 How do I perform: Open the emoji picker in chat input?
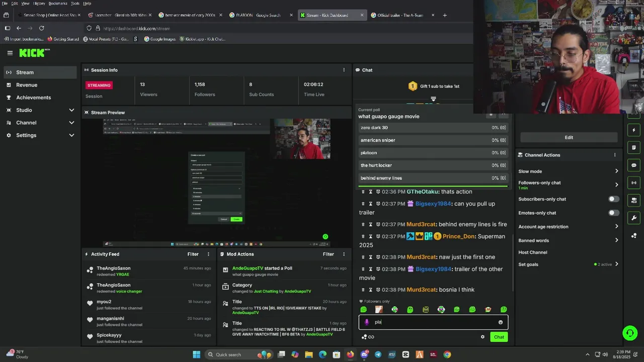tap(501, 322)
